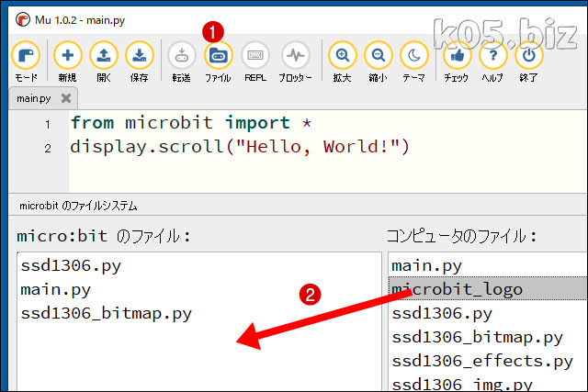
Task: Select main.py in micro:bit files
Action: (55, 290)
